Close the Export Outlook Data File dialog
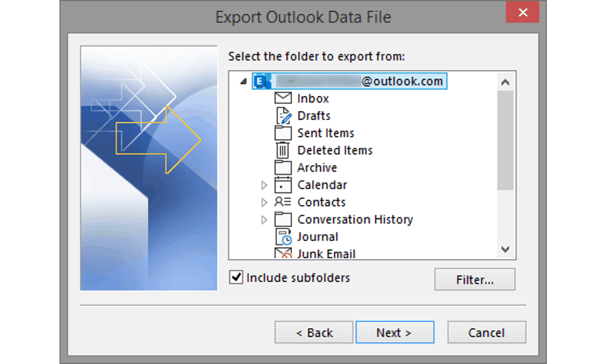Viewport: 607px width, 364px height. tap(523, 12)
